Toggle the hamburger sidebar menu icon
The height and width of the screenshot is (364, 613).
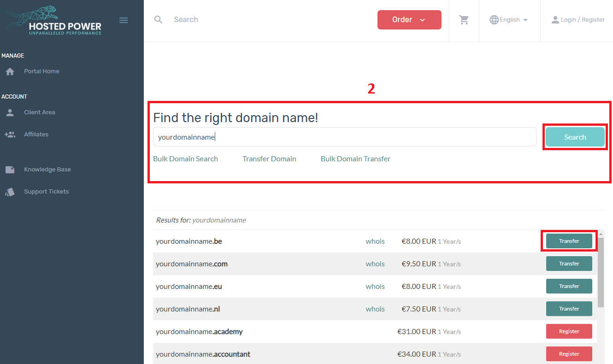tap(124, 20)
